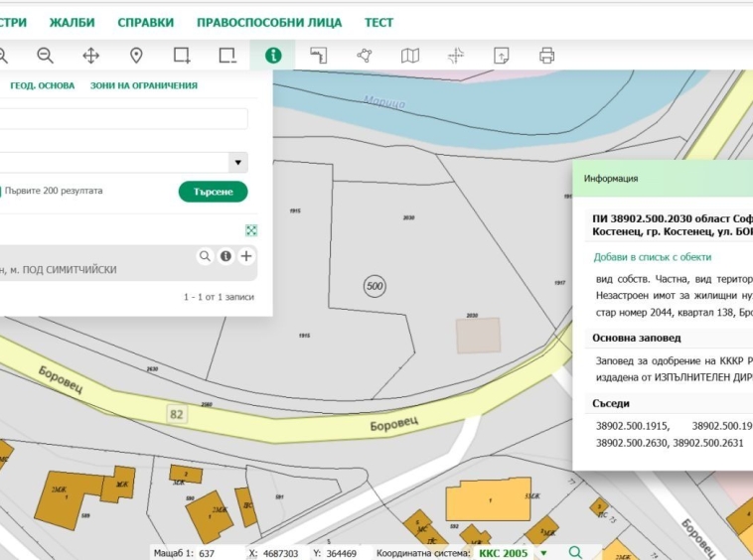Print the map with printer icon
The image size is (753, 560).
547,56
